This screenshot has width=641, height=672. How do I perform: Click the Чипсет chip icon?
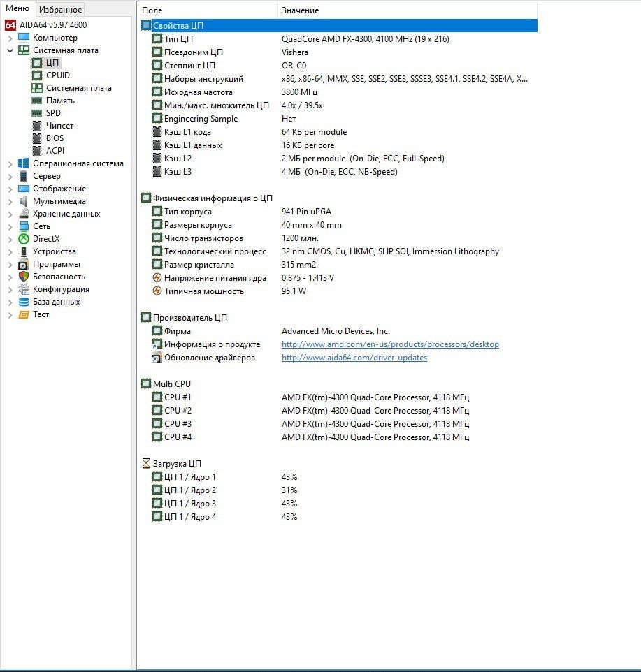[37, 126]
